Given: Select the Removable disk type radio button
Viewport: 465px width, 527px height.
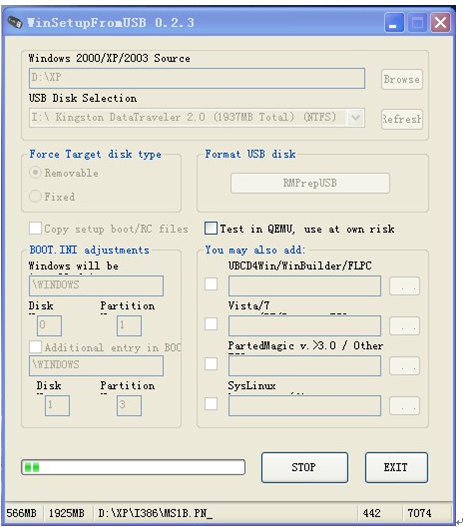Looking at the screenshot, I should click(x=35, y=173).
